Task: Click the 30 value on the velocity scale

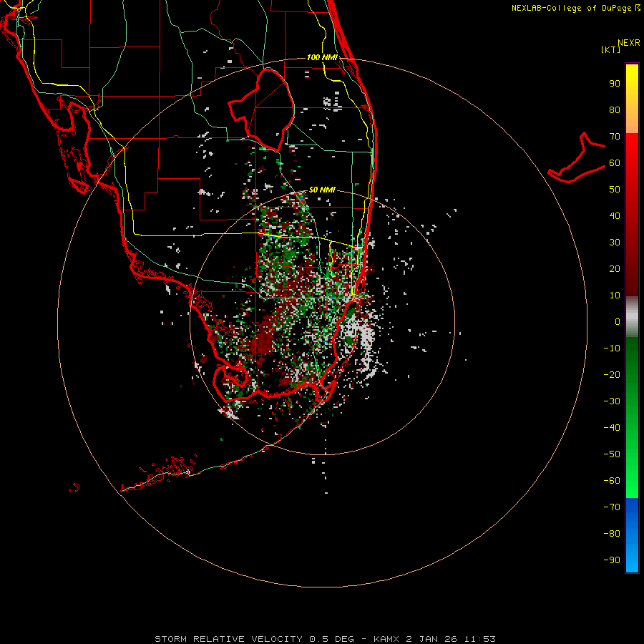Action: point(615,243)
